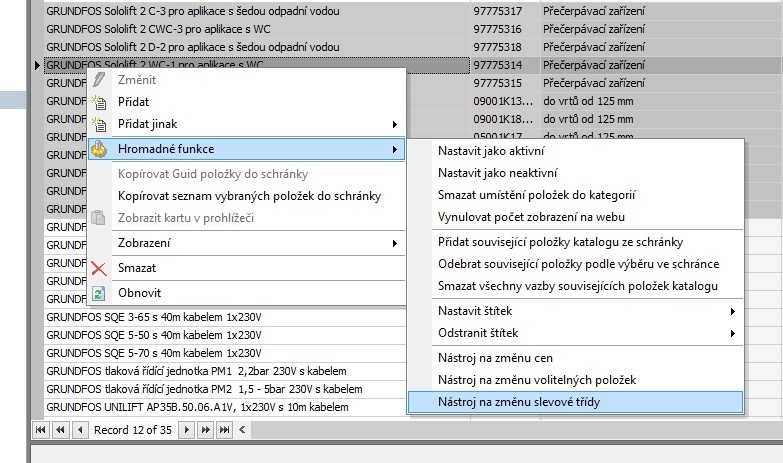This screenshot has height=463, width=783.
Task: Select row GRUNDFOS SQE 5-70 s 40m kabelem
Action: click(x=225, y=353)
